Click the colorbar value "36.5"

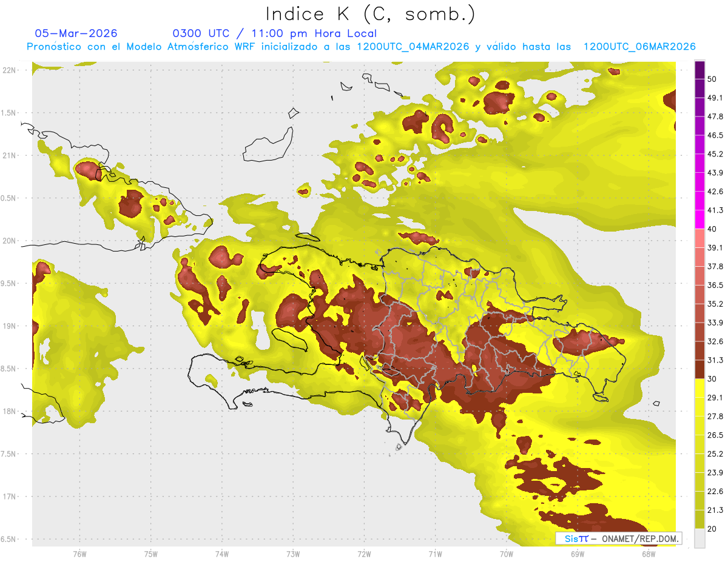tap(715, 285)
